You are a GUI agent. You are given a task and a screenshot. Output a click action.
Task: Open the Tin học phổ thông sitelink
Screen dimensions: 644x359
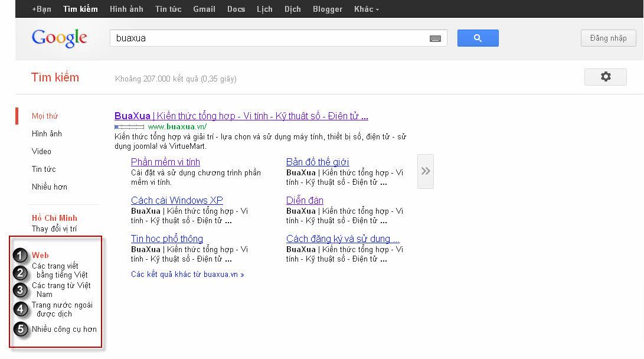[x=167, y=239]
